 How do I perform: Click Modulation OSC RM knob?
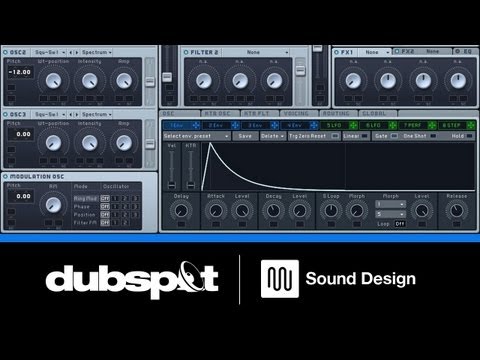coord(53,205)
